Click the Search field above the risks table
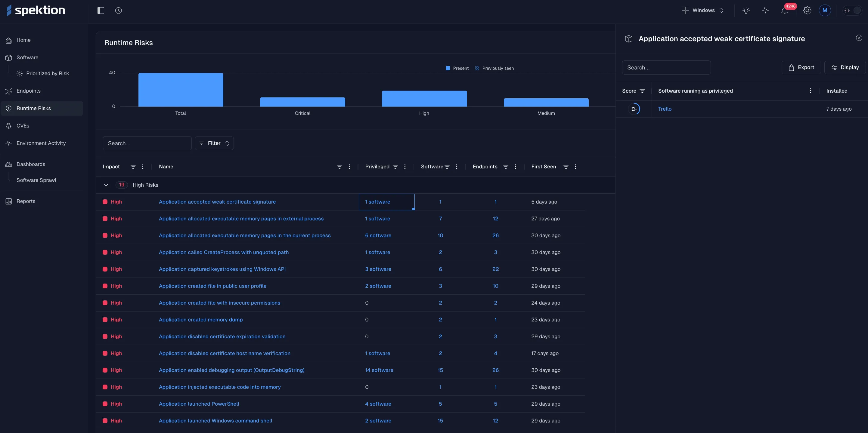The image size is (868, 433). (x=147, y=143)
